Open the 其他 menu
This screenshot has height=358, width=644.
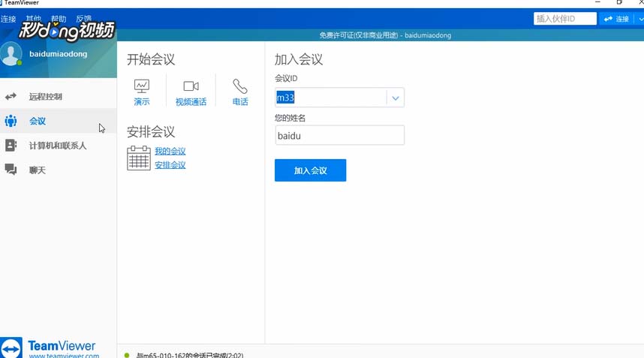(x=34, y=19)
